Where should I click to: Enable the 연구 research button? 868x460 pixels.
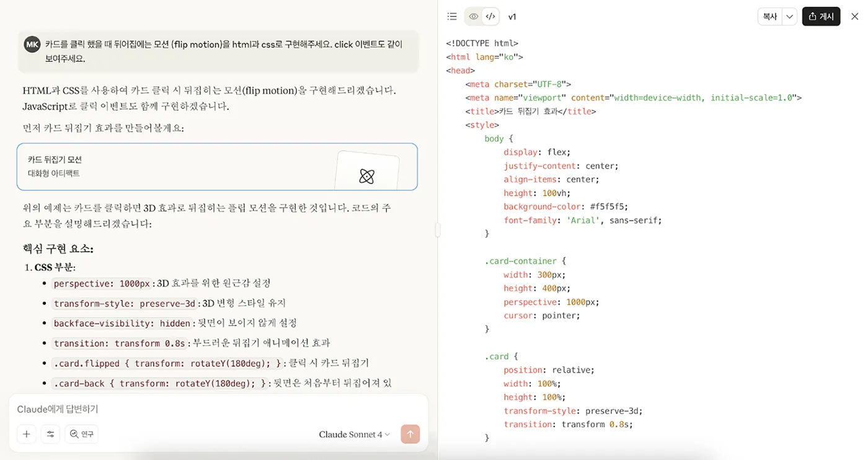[81, 434]
